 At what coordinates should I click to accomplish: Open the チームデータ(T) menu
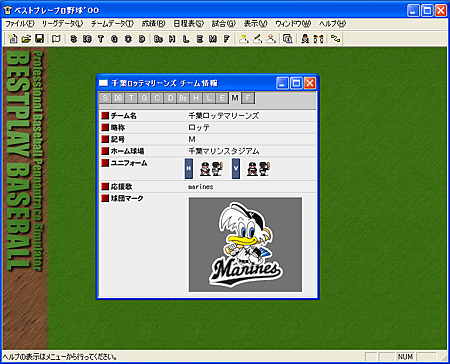(x=112, y=24)
